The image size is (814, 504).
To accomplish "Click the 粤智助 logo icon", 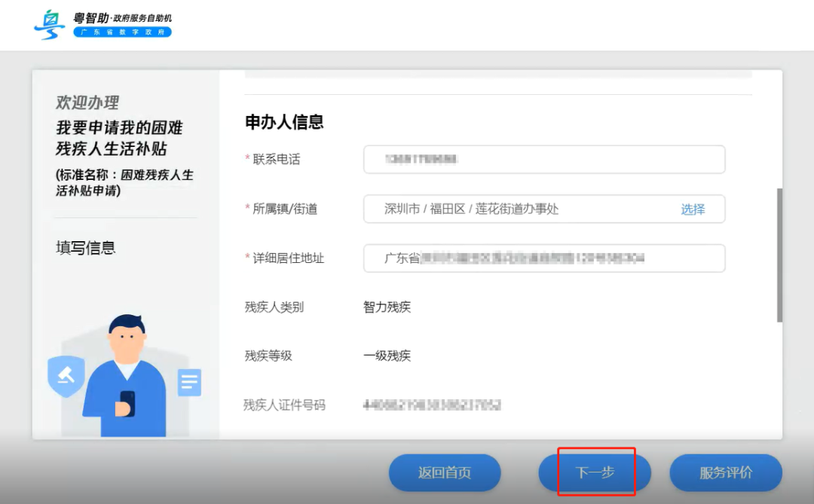I will click(48, 23).
